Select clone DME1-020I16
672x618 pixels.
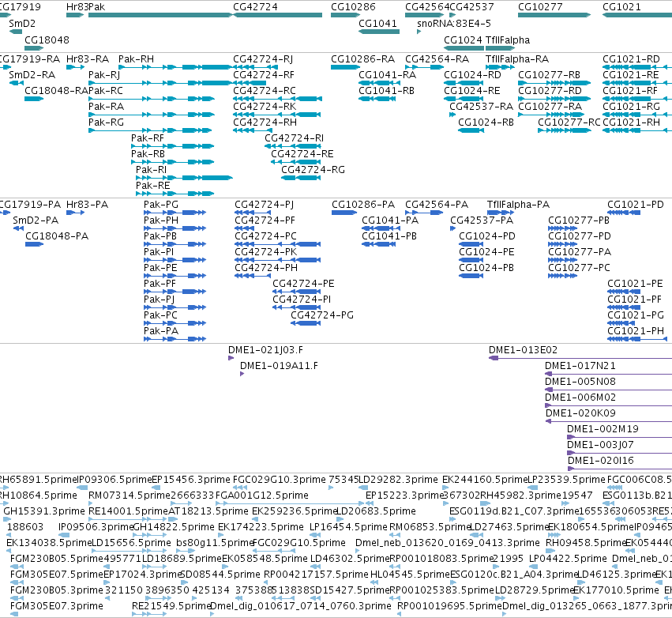(600, 461)
